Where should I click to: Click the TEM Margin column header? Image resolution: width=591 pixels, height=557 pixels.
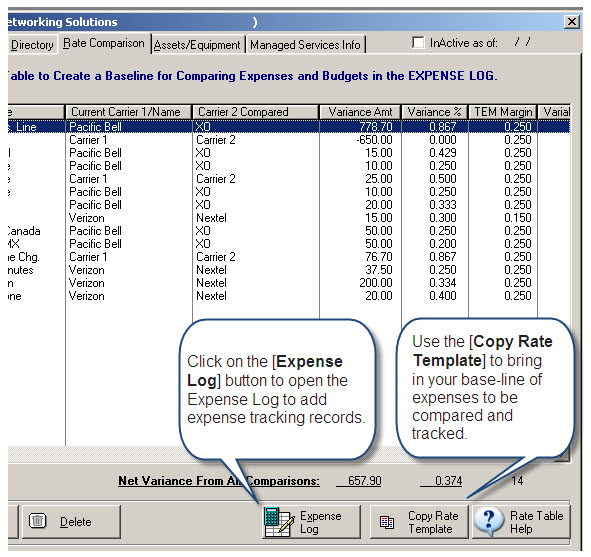click(502, 112)
